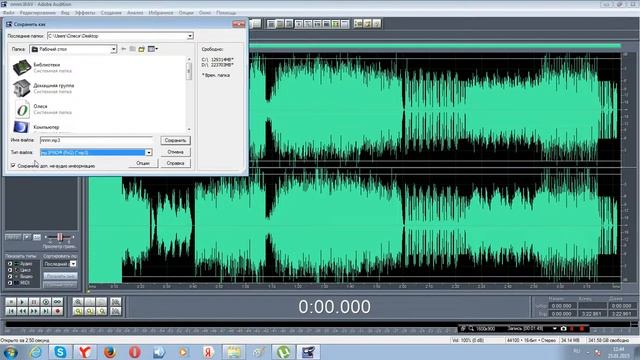This screenshot has height=360, width=640.
Task: Toggle the Видео file type filter
Action: point(10,276)
